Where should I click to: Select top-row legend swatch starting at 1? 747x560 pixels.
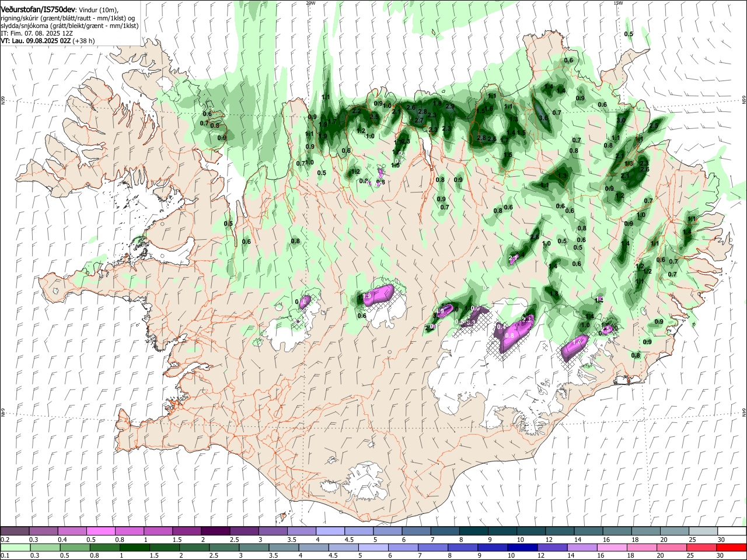point(158,531)
